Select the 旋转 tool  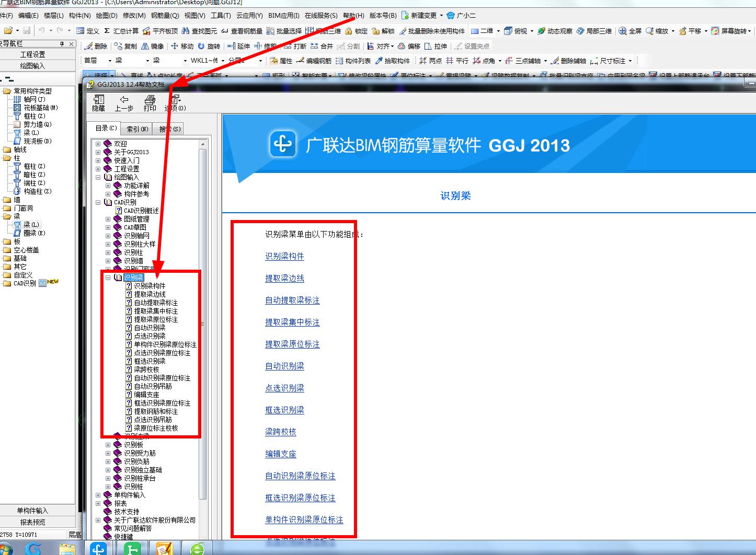pos(209,46)
